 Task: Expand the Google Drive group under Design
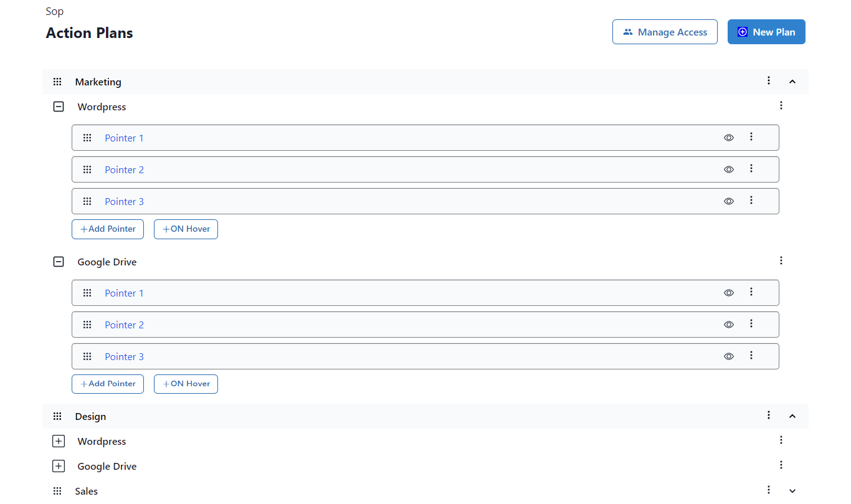click(x=58, y=466)
